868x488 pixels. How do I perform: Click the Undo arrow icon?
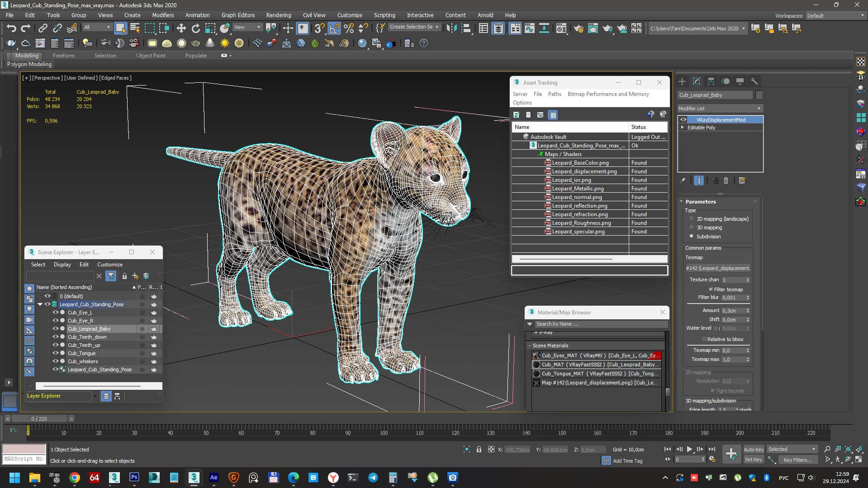coord(11,28)
